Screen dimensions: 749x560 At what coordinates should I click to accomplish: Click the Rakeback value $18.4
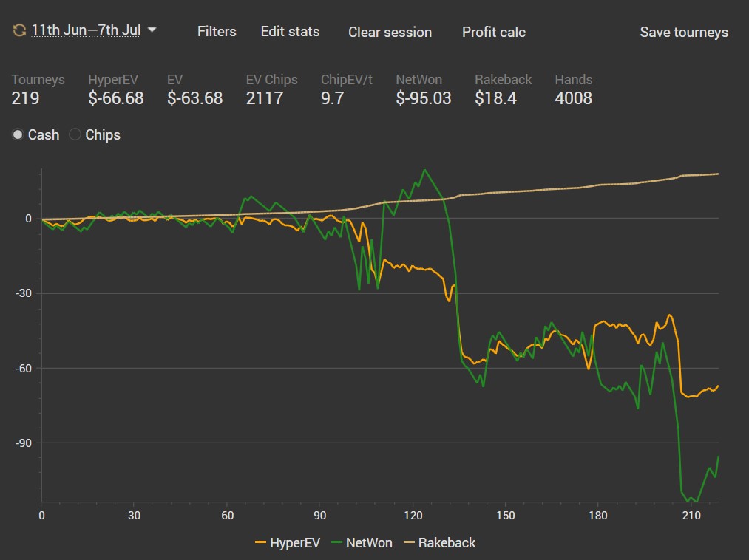click(496, 98)
